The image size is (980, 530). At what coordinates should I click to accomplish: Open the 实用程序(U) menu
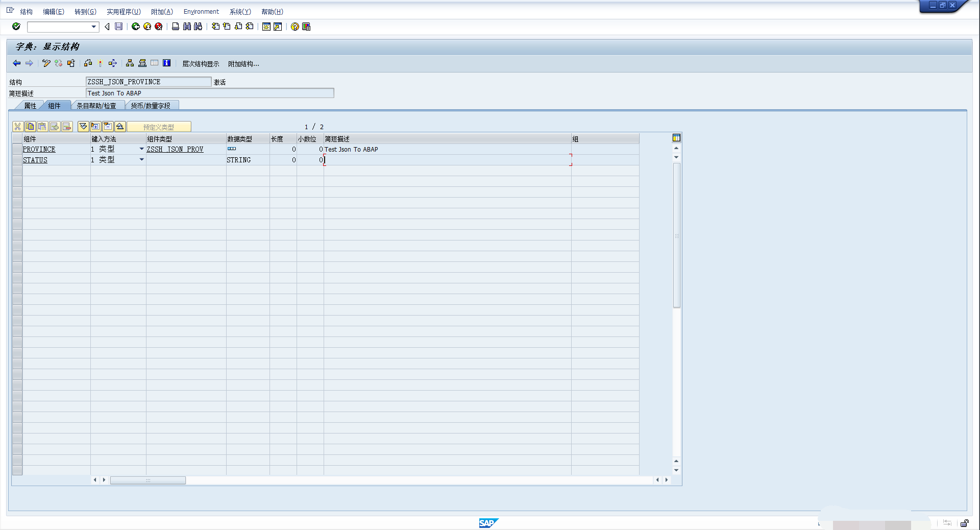pyautogui.click(x=124, y=12)
